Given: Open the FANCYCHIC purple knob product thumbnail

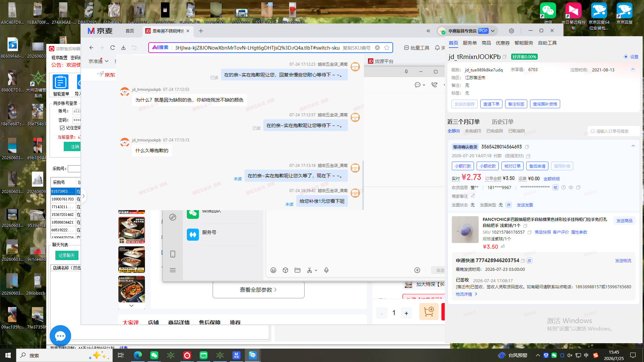Looking at the screenshot, I should tap(465, 230).
